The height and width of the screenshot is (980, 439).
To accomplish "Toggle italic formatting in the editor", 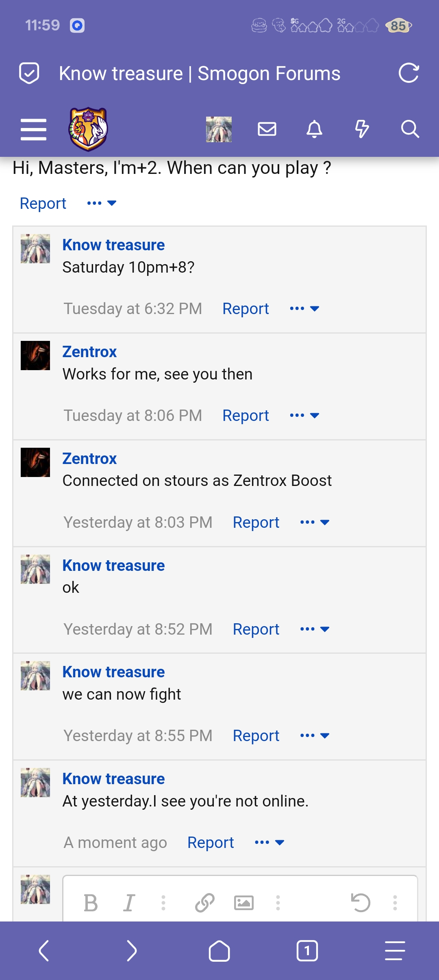I will pyautogui.click(x=129, y=903).
